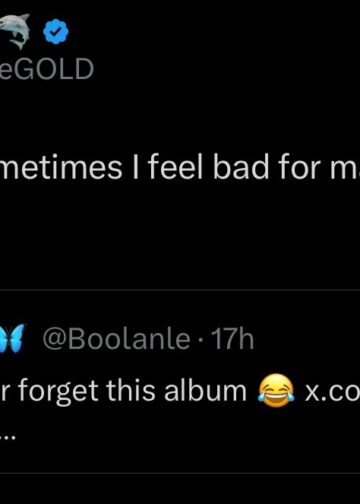Click the word 'album' in the quoted post
Image resolution: width=360 pixels, height=504 pixels.
[x=205, y=390]
